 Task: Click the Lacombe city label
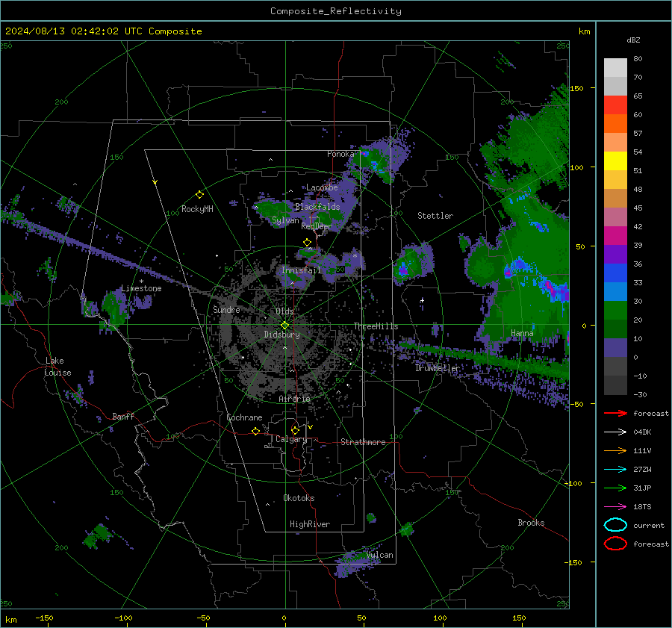(x=322, y=187)
